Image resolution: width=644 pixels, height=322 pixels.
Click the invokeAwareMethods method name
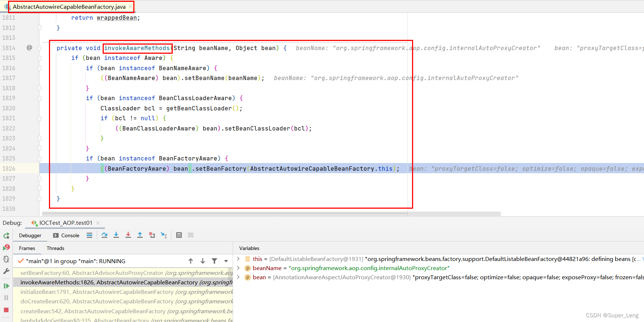point(137,48)
